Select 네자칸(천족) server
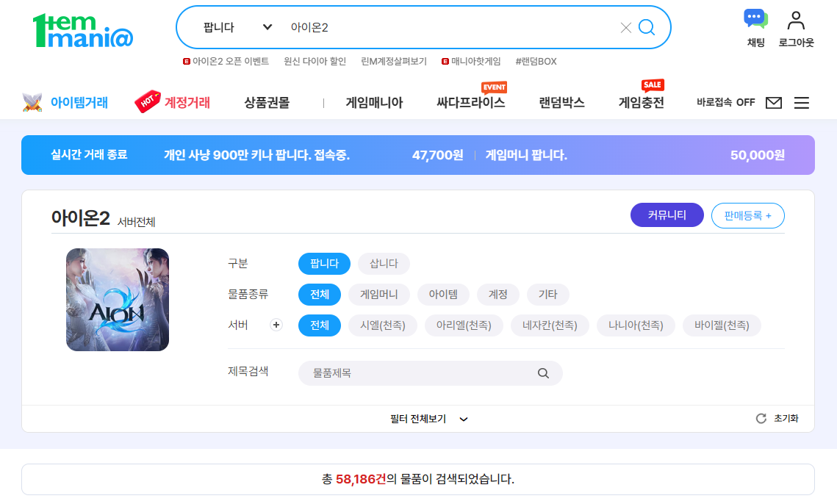The width and height of the screenshot is (837, 504). click(550, 325)
